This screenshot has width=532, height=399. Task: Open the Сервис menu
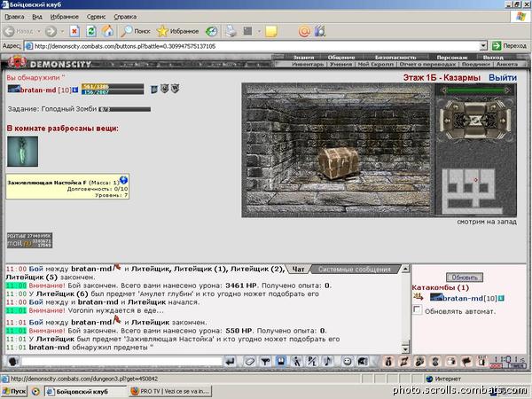click(96, 17)
